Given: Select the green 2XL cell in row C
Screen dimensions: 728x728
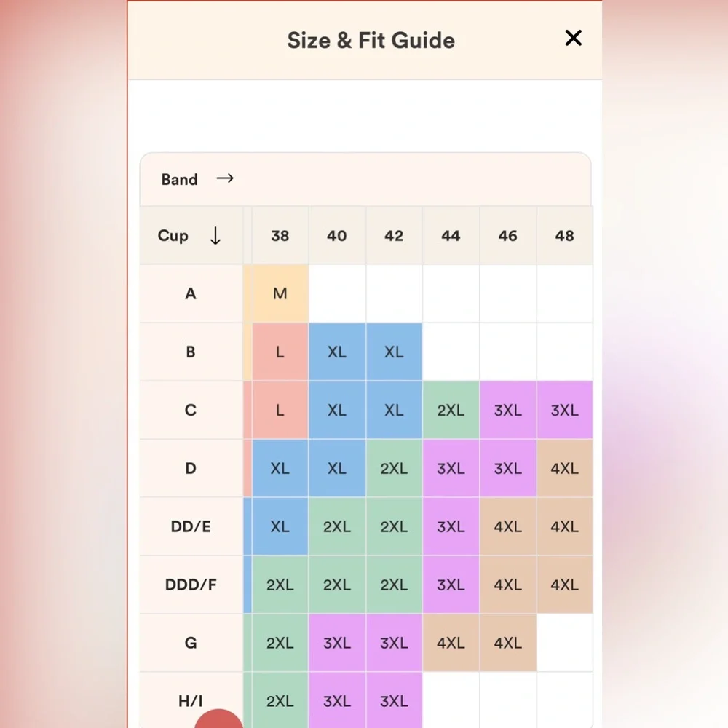Looking at the screenshot, I should 451,410.
